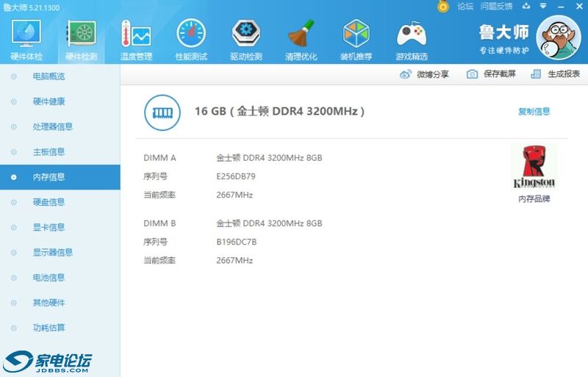Select 功耗估算 in the sidebar

[x=60, y=328]
